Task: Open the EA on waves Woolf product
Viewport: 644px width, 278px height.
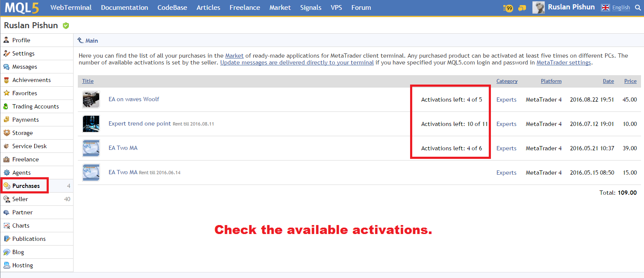Action: tap(134, 99)
